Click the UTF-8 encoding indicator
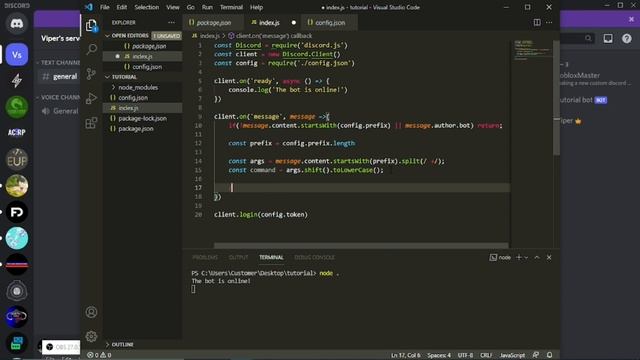Viewport: 640px width, 360px height. coord(465,355)
